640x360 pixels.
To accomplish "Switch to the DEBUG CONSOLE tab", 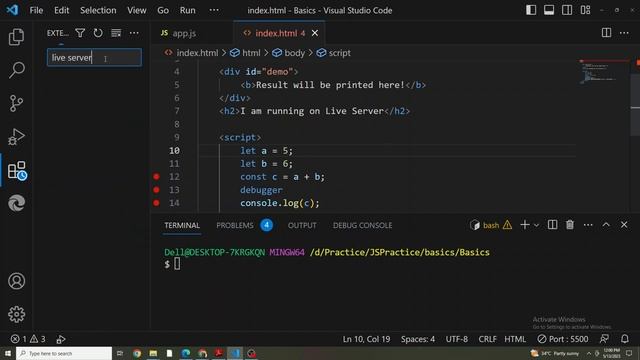I will coord(362,225).
